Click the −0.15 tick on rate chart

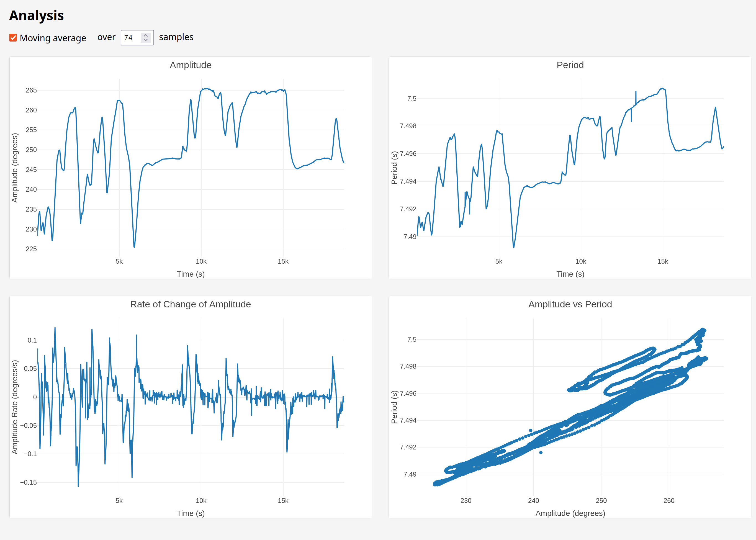(x=29, y=482)
